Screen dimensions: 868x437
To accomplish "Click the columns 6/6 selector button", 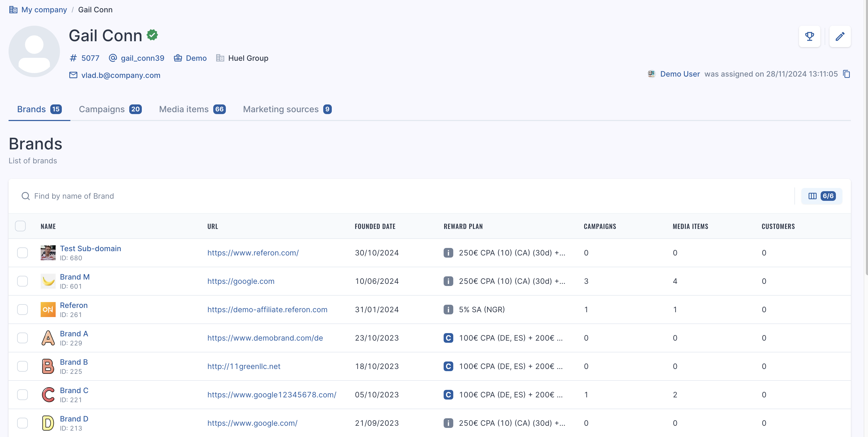I will tap(821, 196).
